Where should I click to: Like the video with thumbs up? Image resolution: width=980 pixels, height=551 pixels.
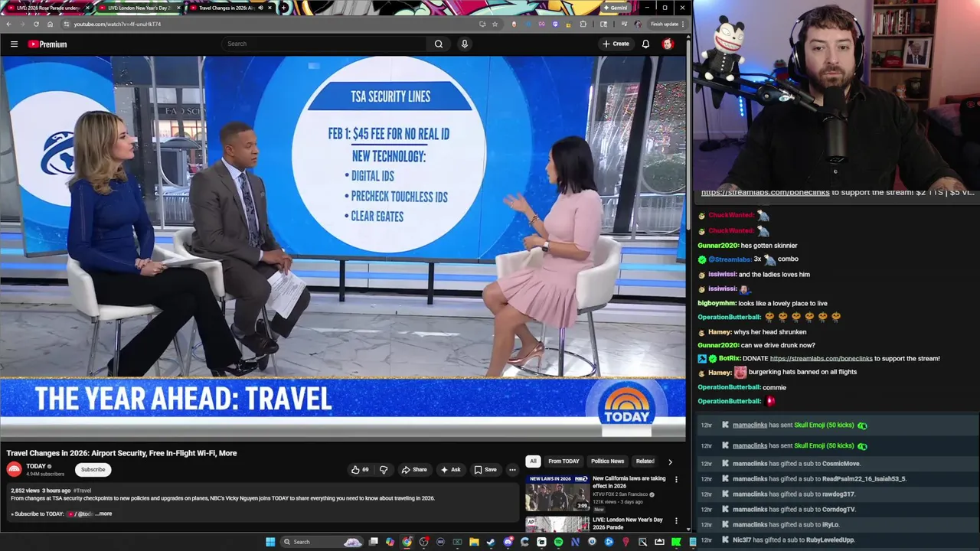click(360, 469)
